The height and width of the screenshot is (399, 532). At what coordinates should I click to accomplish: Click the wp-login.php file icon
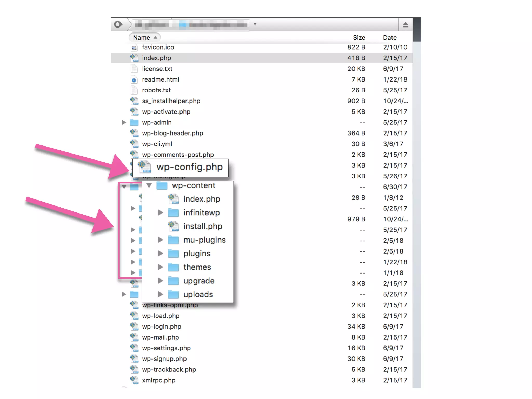134,327
